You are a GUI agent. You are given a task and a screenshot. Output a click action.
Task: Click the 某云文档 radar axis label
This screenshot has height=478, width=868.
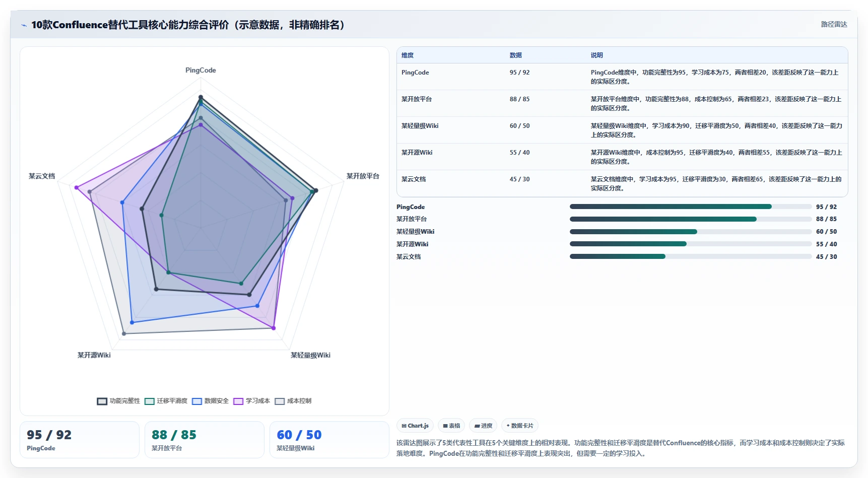[x=42, y=176]
